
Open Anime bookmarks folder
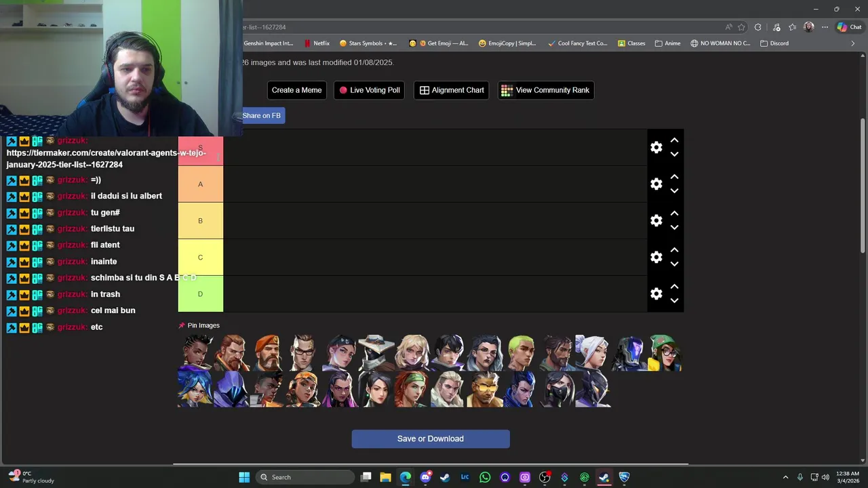[x=668, y=43]
